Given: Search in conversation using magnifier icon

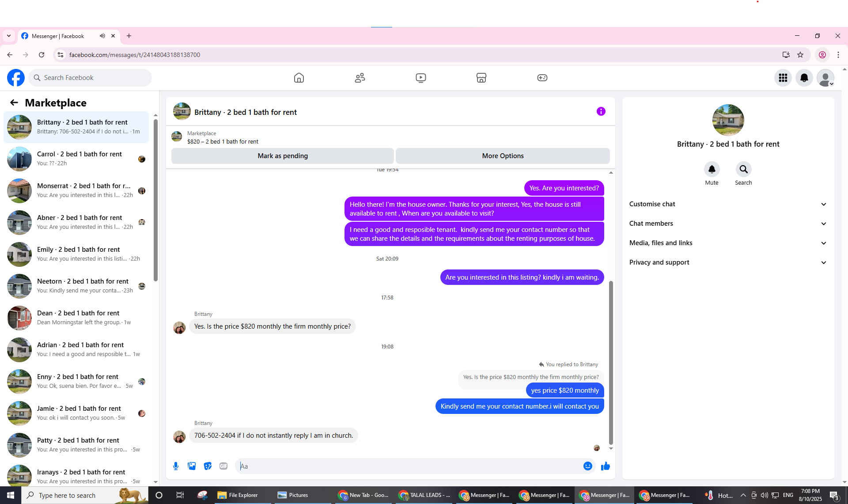Looking at the screenshot, I should pyautogui.click(x=743, y=169).
